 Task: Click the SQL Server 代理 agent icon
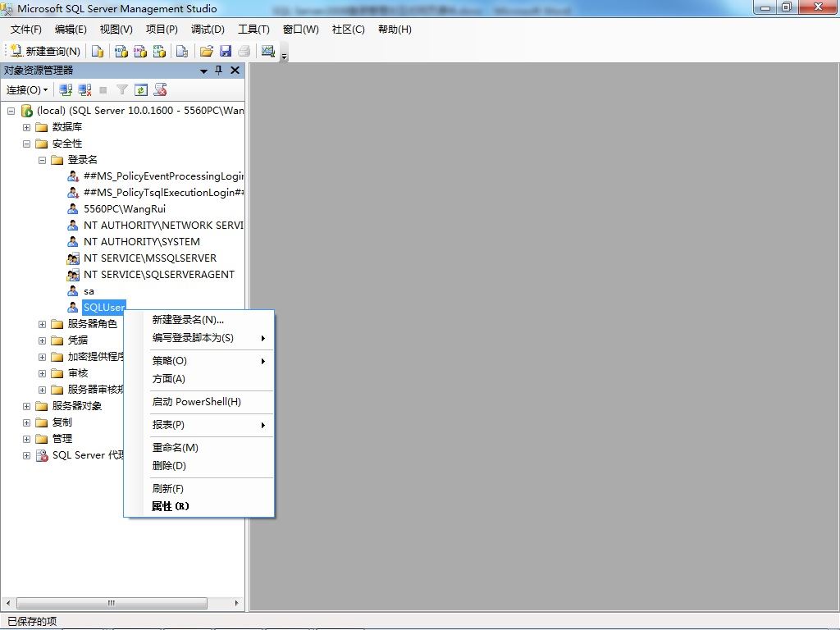42,455
